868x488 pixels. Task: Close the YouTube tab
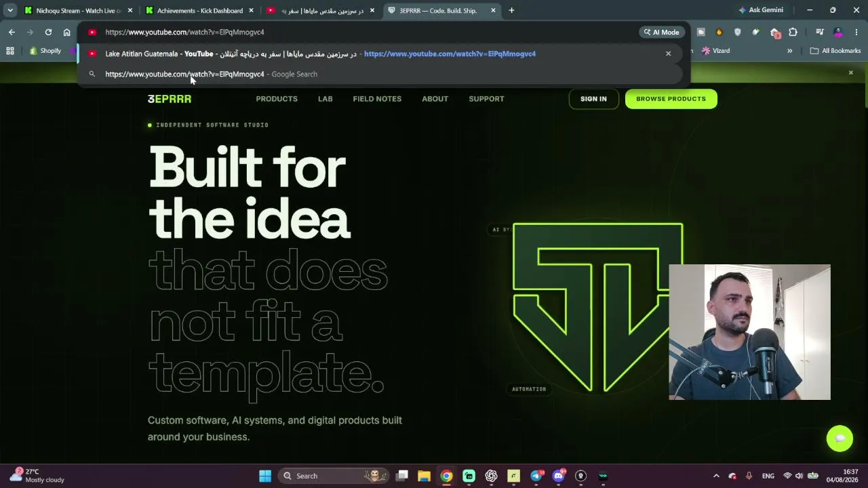click(372, 10)
